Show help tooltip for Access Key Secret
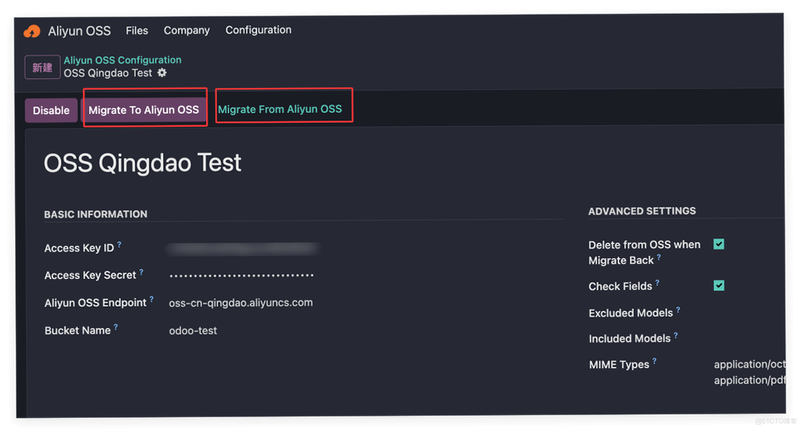This screenshot has width=800, height=431. (141, 272)
